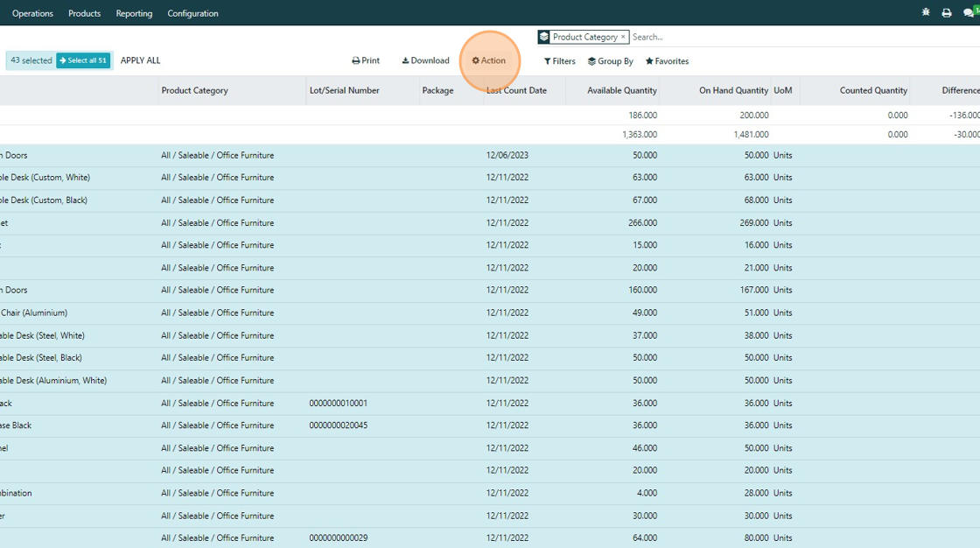Open the Reporting menu
This screenshot has height=548, width=980.
(134, 13)
